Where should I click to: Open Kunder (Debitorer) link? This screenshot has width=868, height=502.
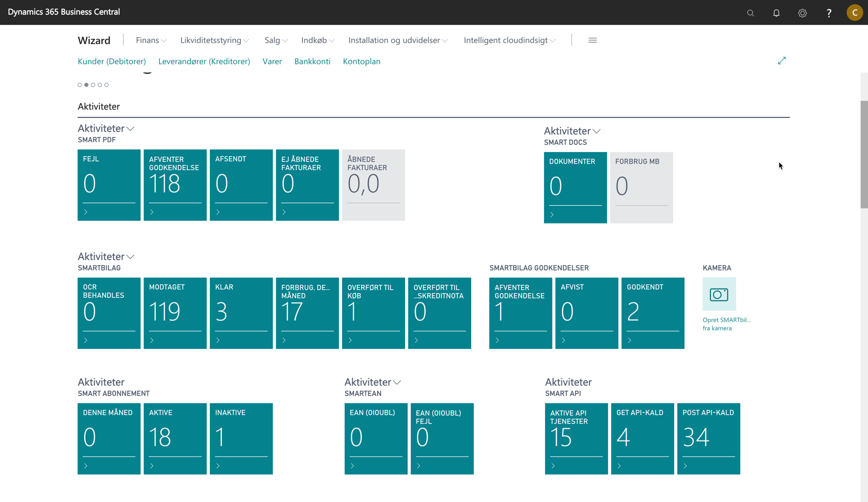(112, 62)
